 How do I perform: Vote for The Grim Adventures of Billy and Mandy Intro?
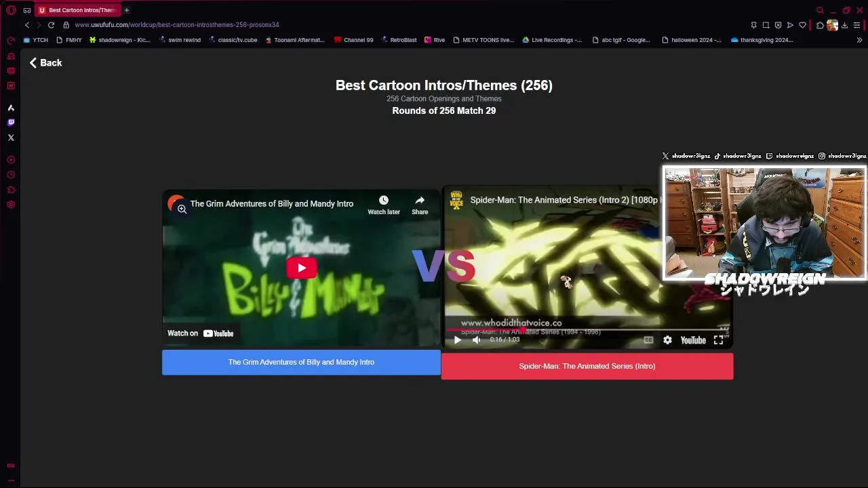pos(301,362)
